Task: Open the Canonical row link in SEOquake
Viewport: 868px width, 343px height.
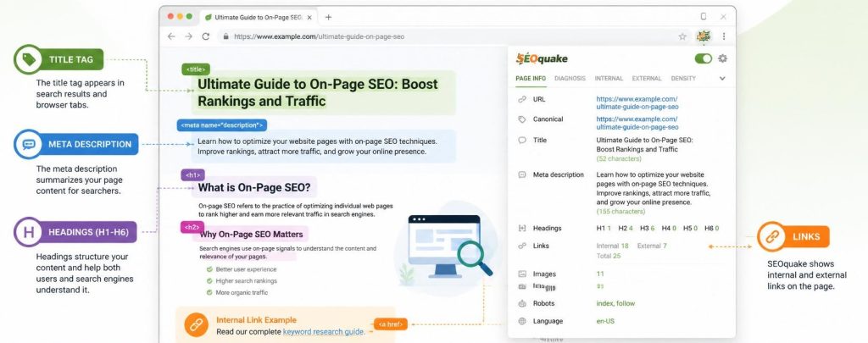Action: [637, 123]
